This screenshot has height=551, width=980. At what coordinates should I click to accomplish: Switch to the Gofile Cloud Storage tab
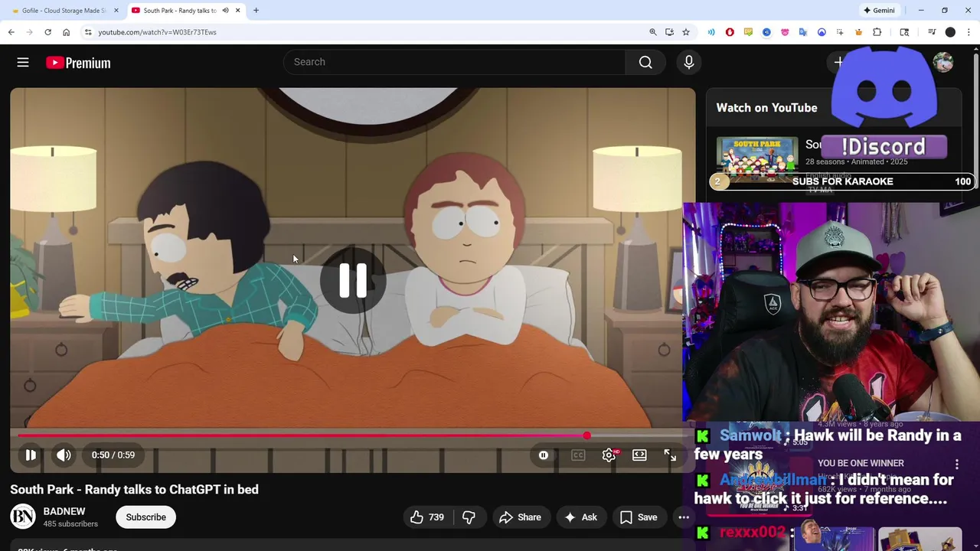tap(64, 11)
